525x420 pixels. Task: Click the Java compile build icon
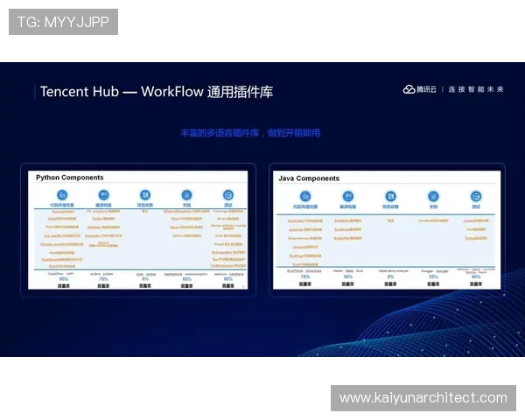pyautogui.click(x=348, y=196)
